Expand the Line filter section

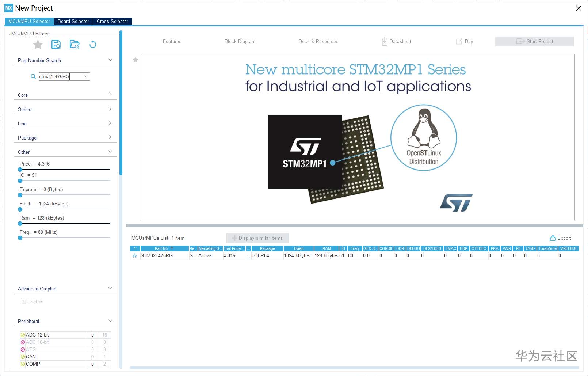coord(110,123)
